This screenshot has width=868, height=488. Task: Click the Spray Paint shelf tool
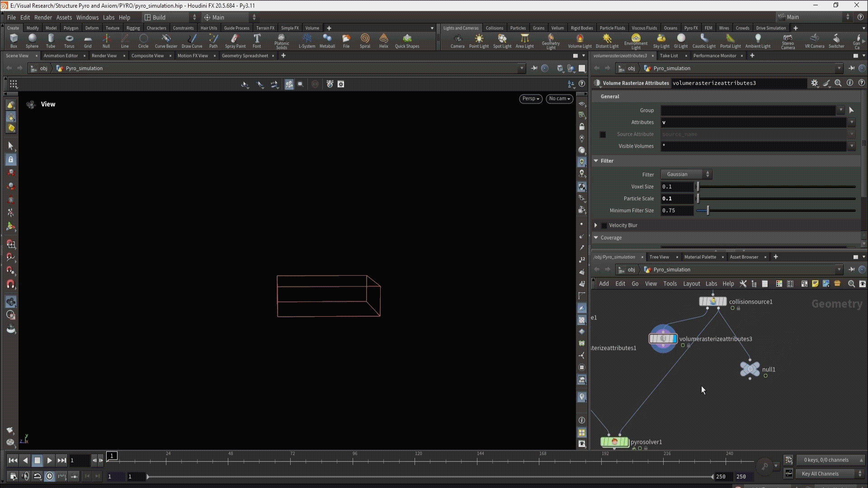235,40
